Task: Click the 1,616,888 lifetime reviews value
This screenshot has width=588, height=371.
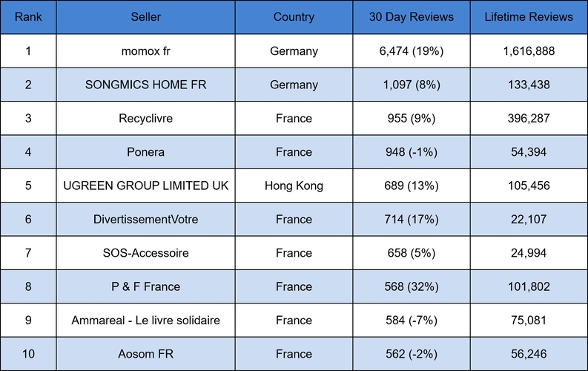Action: click(x=529, y=51)
